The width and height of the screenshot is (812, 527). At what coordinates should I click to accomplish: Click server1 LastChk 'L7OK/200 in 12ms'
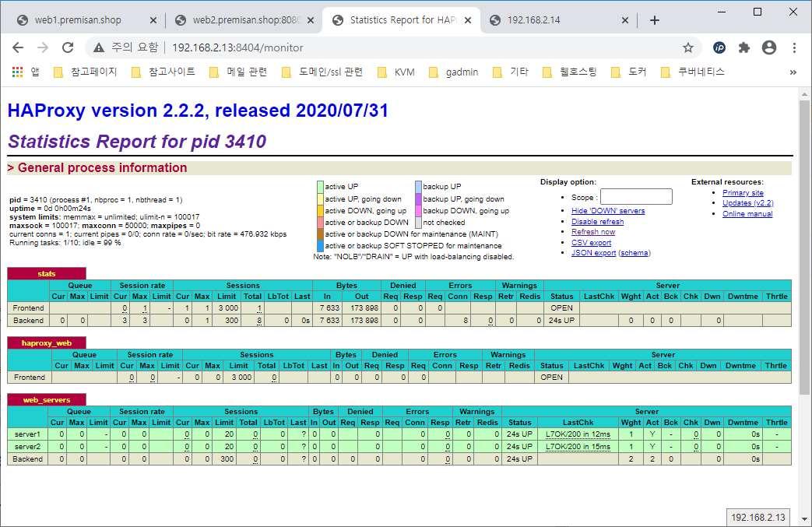click(x=578, y=434)
